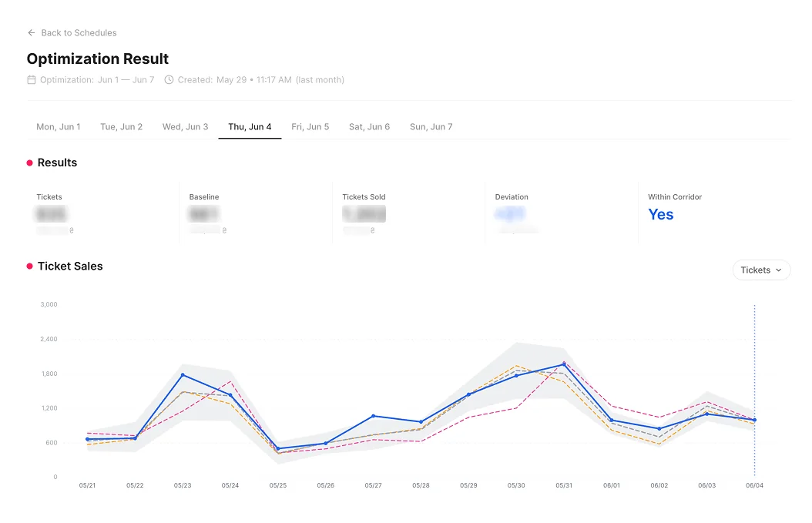Click the back arrow icon beside Back to Schedules
The width and height of the screenshot is (812, 523).
pyautogui.click(x=31, y=32)
